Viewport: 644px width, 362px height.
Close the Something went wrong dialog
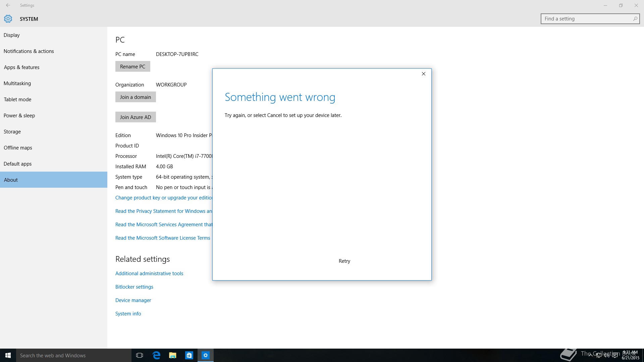[x=424, y=74]
